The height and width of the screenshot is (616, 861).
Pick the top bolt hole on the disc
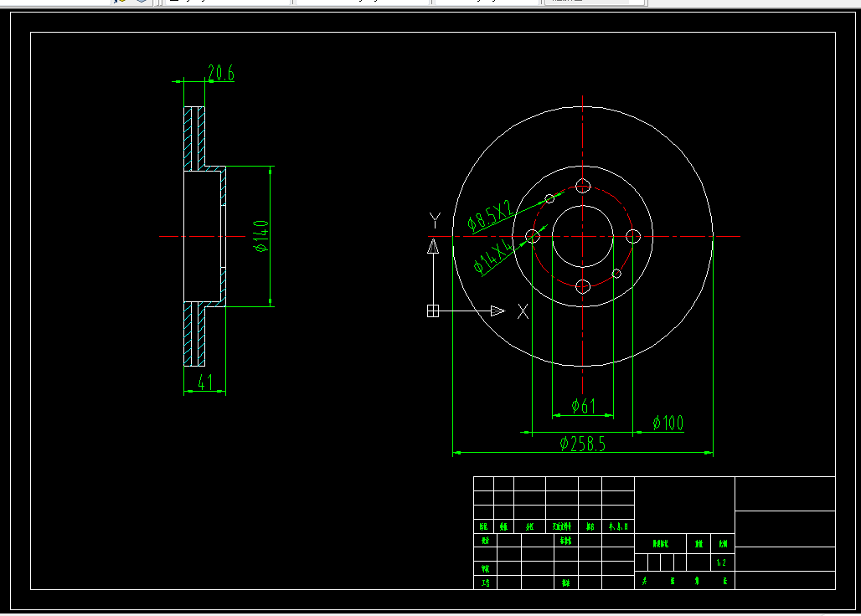583,186
